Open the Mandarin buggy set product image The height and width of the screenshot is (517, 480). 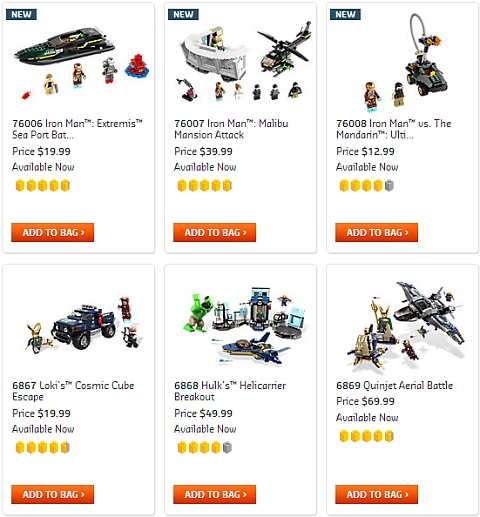point(405,62)
